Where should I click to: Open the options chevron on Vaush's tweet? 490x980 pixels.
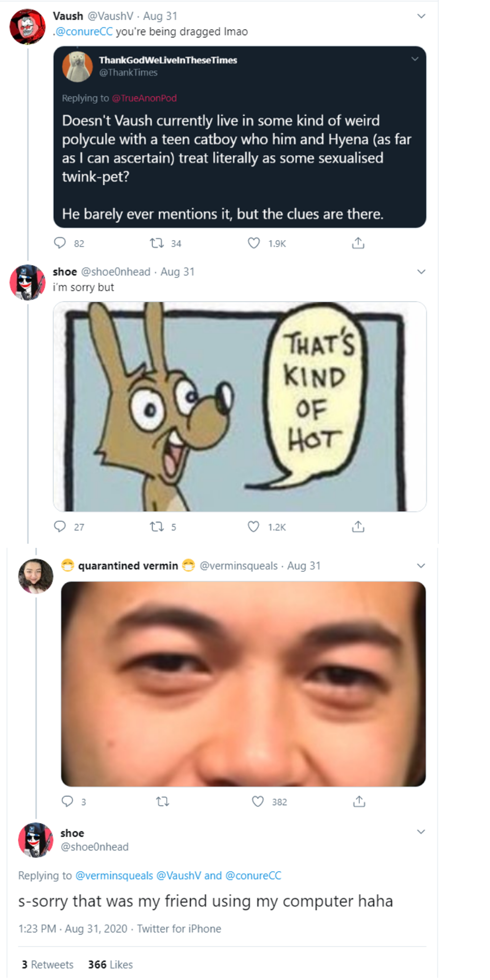421,16
